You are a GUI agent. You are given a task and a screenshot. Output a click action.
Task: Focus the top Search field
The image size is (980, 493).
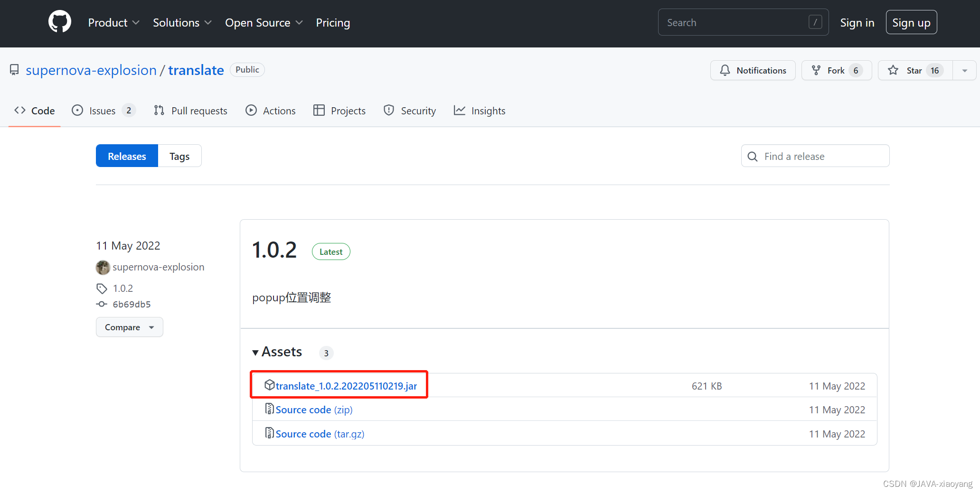[743, 22]
